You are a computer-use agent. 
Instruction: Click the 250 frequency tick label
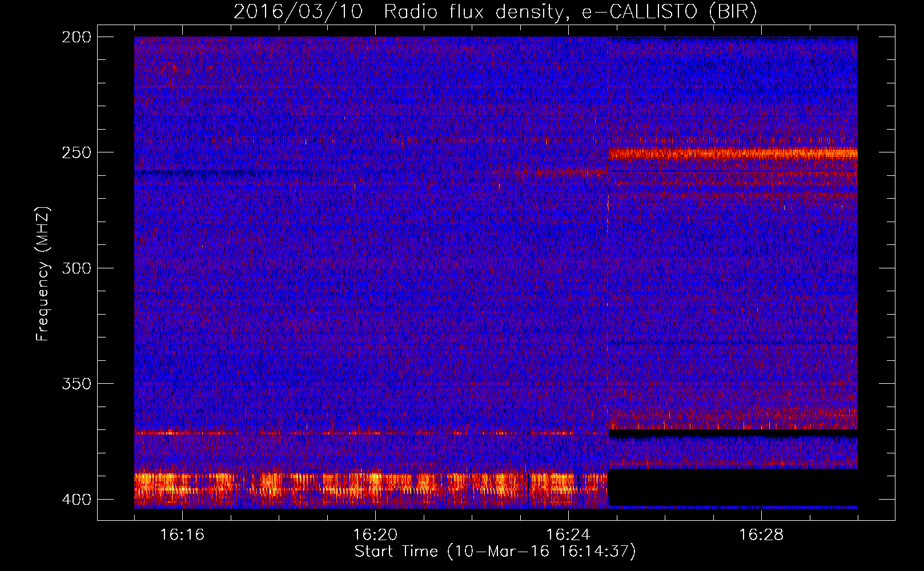coord(77,152)
